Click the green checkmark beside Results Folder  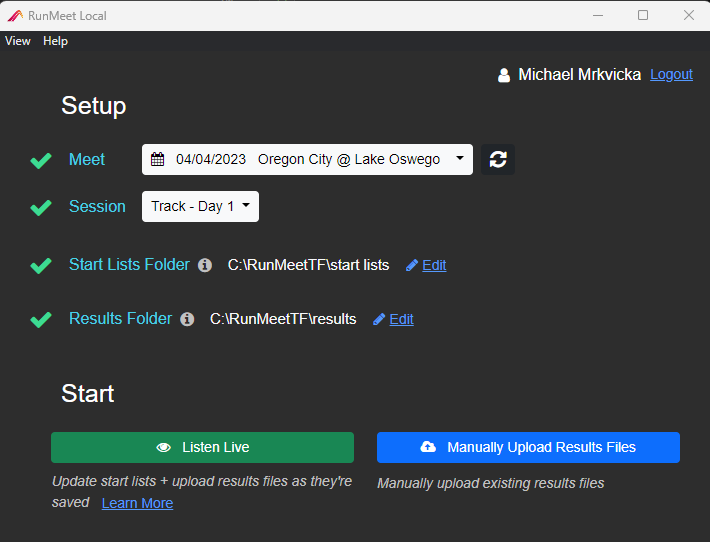coord(41,320)
